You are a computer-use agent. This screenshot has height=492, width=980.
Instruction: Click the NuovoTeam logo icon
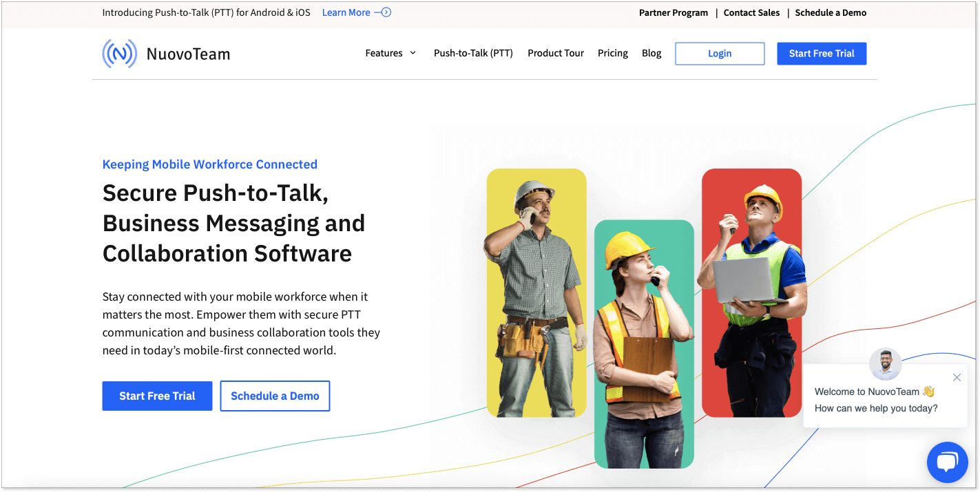pyautogui.click(x=119, y=53)
